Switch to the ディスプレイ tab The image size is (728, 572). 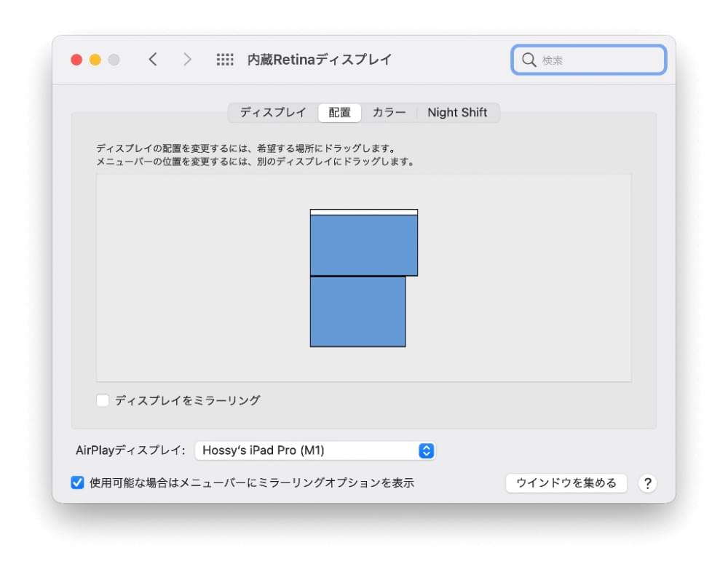tap(273, 112)
